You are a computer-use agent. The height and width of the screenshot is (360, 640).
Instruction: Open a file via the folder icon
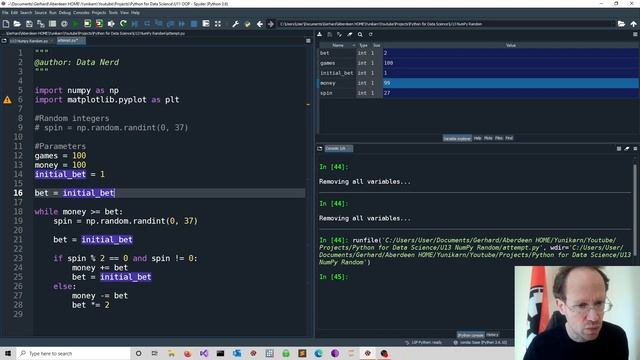[x=17, y=24]
